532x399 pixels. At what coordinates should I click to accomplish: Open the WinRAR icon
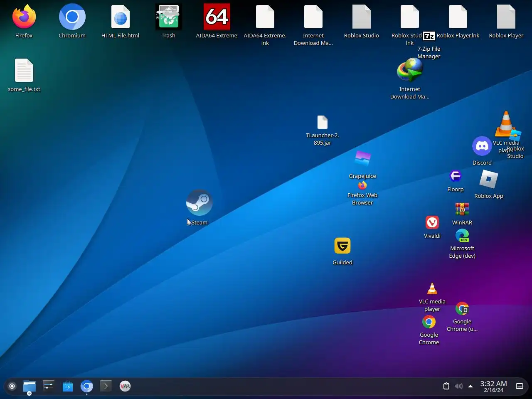point(462,209)
